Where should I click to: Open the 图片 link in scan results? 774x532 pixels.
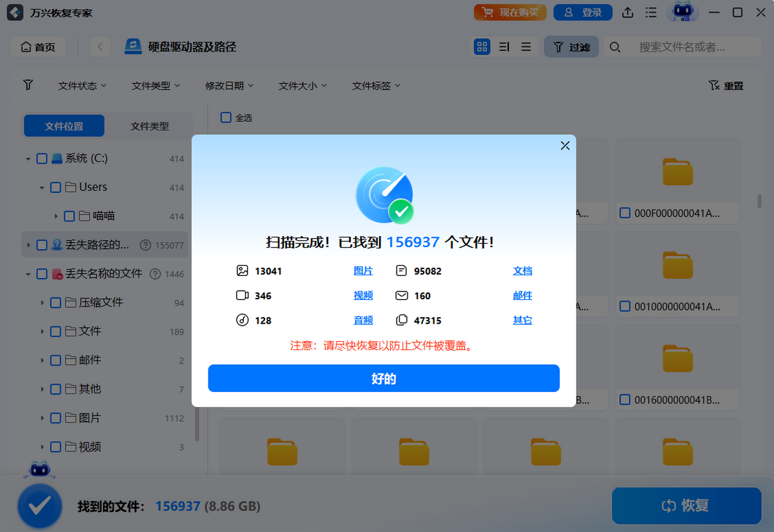pos(363,271)
